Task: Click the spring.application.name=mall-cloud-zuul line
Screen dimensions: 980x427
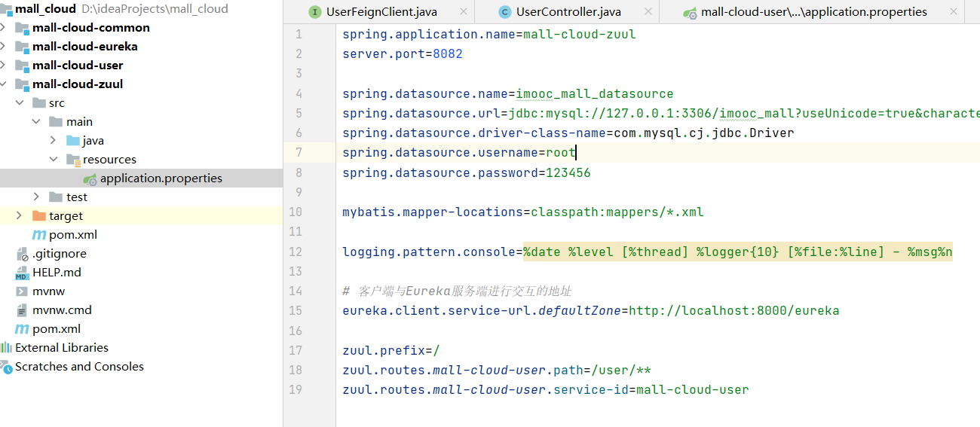Action: (489, 35)
